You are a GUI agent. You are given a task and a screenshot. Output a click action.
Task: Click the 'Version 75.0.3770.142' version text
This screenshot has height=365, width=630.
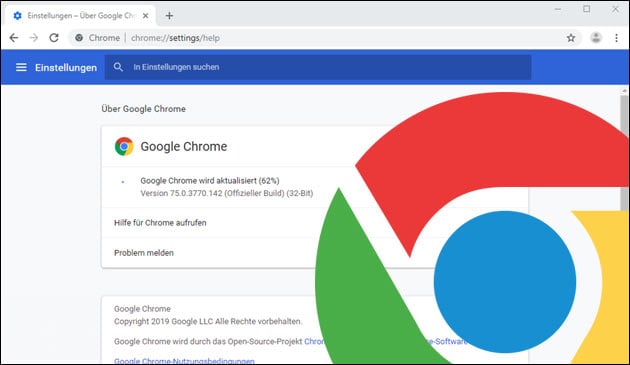pyautogui.click(x=227, y=193)
